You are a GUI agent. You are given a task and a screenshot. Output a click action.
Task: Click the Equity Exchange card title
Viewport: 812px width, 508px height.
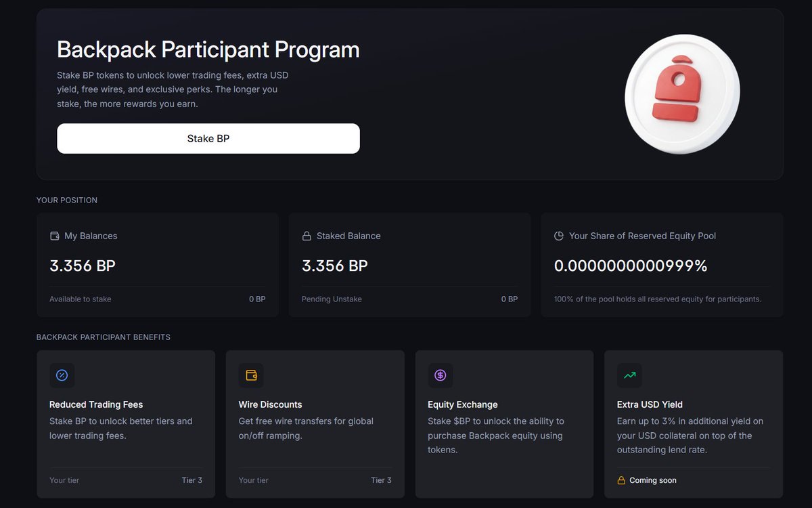click(x=463, y=404)
